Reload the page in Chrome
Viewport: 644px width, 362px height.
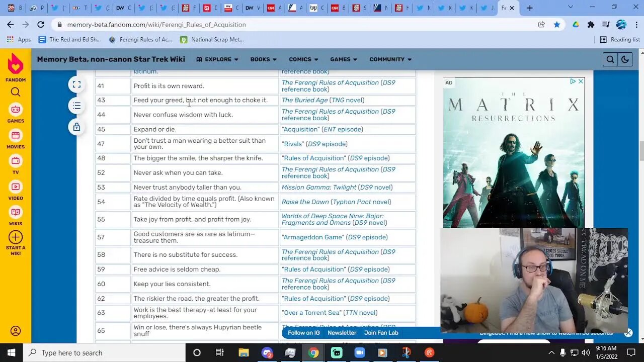tap(41, 24)
